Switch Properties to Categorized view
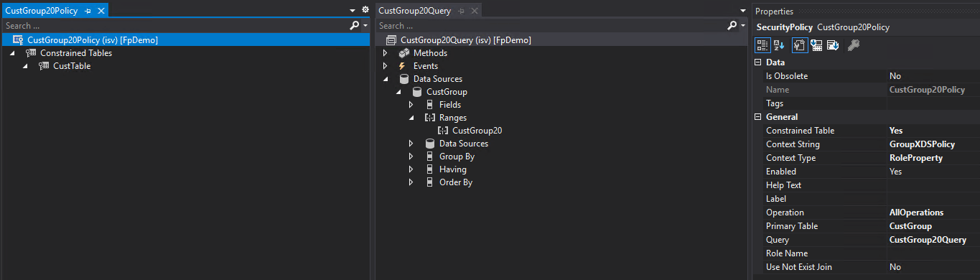The width and height of the screenshot is (980, 280). (x=762, y=45)
